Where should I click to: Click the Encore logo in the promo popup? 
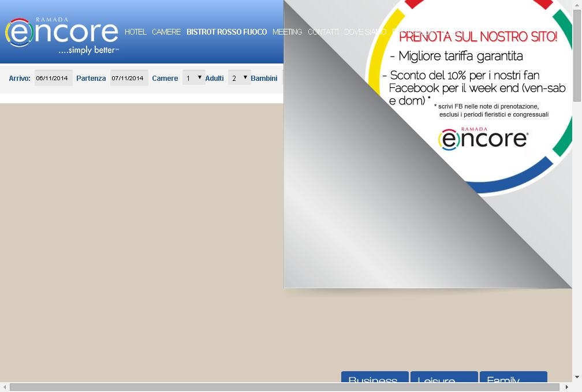483,138
